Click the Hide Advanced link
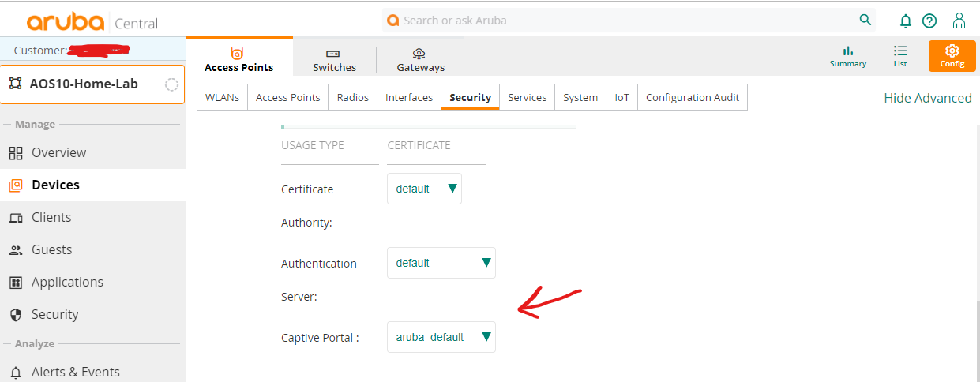The height and width of the screenshot is (382, 980). (x=927, y=98)
